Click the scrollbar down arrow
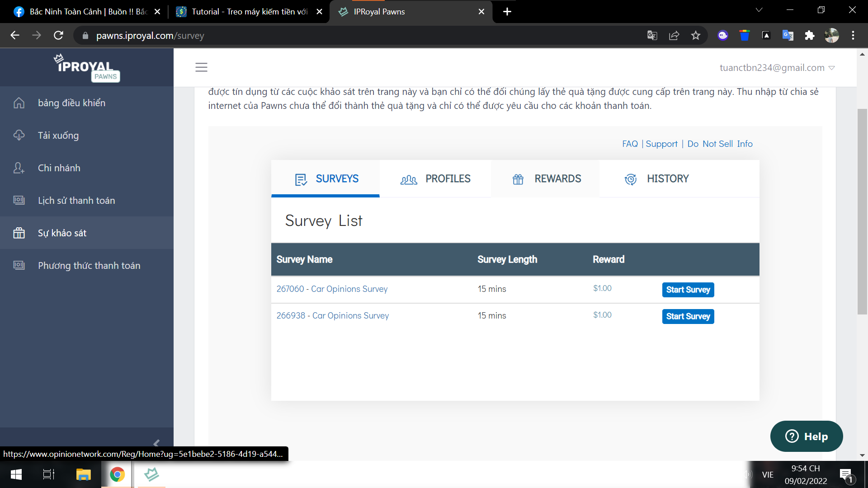Screen dimensions: 868x488 [862, 455]
